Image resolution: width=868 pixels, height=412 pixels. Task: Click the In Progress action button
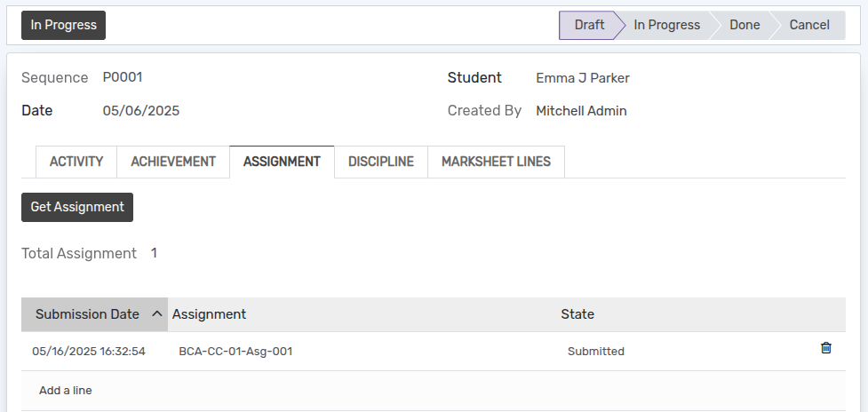[63, 25]
